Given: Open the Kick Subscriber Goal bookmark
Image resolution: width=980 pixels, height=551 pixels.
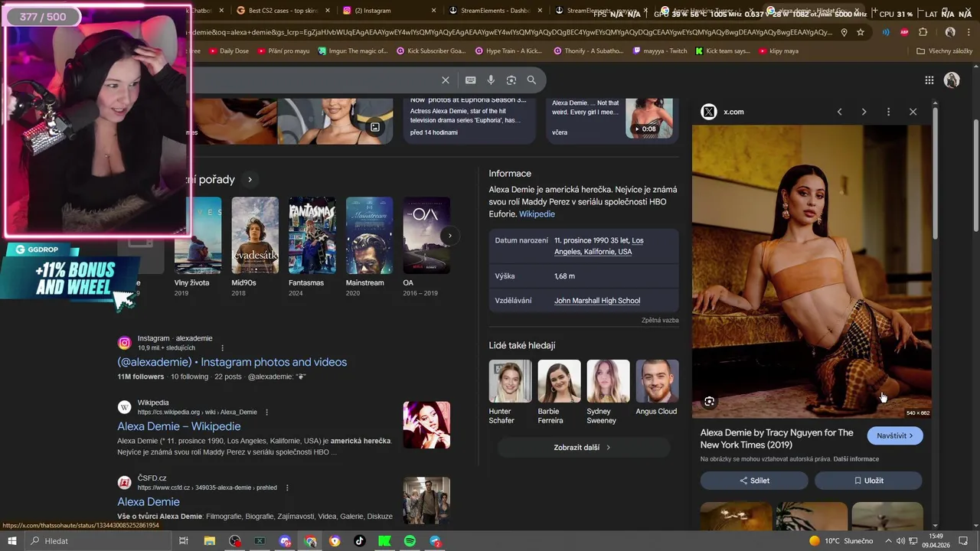Looking at the screenshot, I should coord(431,51).
